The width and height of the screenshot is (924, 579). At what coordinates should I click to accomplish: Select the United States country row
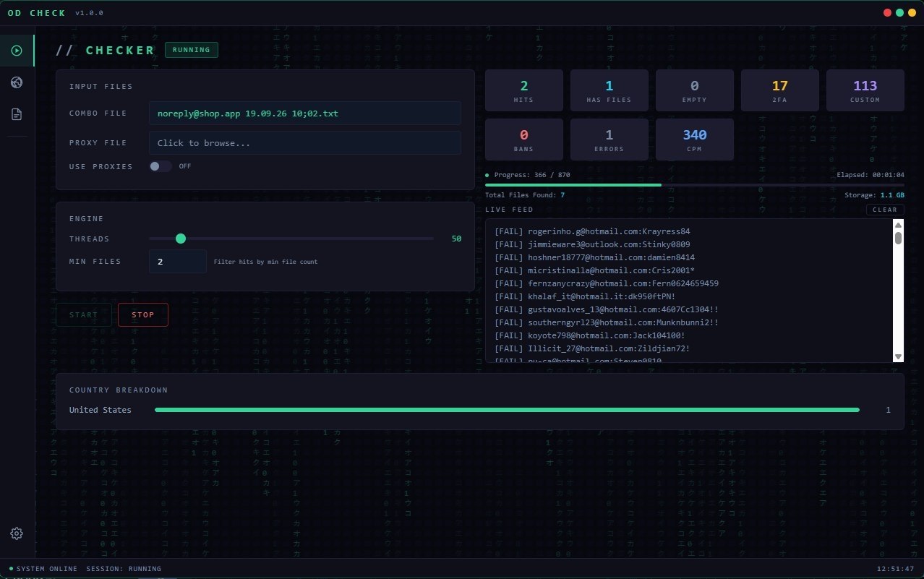(x=480, y=410)
